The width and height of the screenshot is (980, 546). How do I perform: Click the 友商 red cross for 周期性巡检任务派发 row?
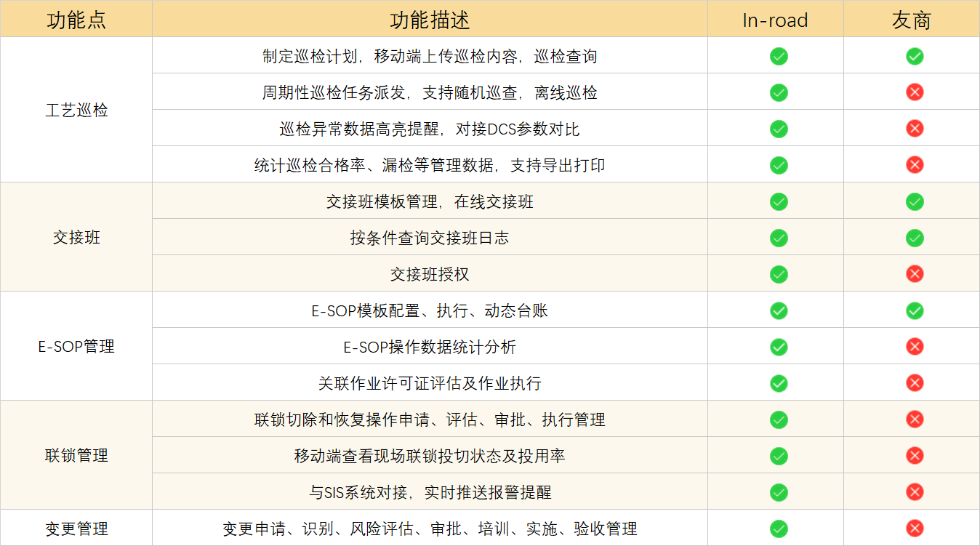(x=915, y=92)
